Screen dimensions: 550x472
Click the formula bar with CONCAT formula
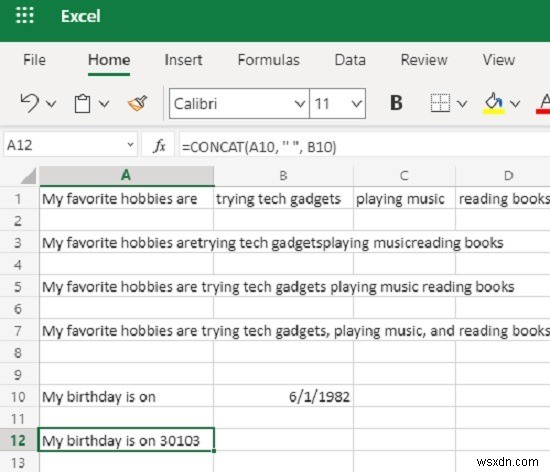[365, 146]
